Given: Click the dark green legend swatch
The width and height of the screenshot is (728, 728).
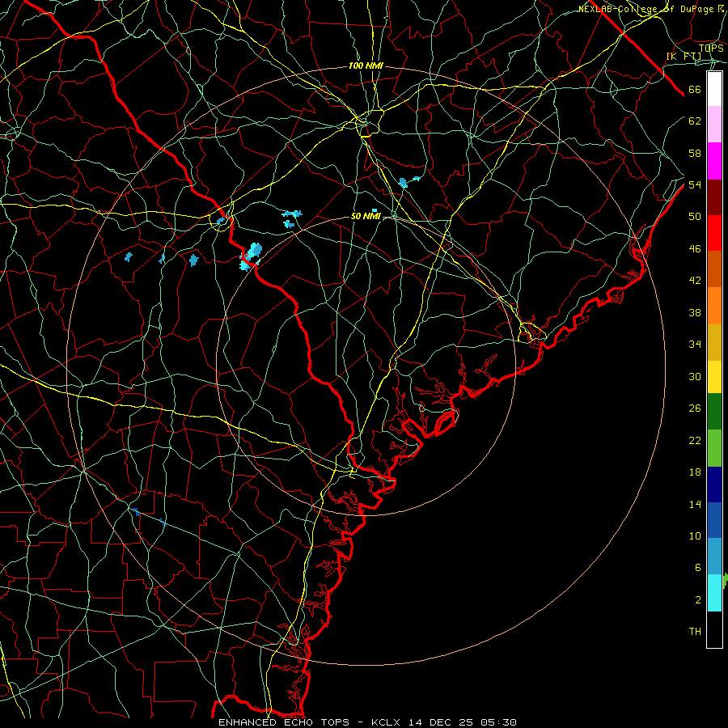Looking at the screenshot, I should (714, 412).
